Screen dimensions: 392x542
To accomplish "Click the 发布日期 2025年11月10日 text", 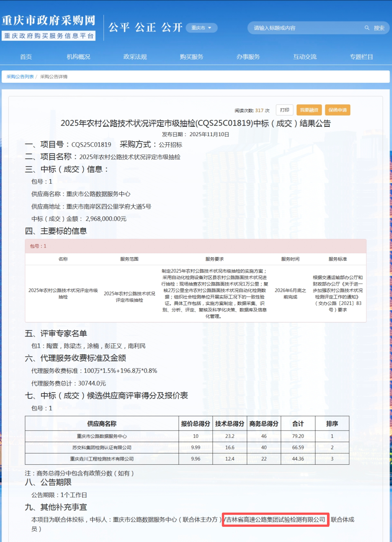I will [x=196, y=134].
